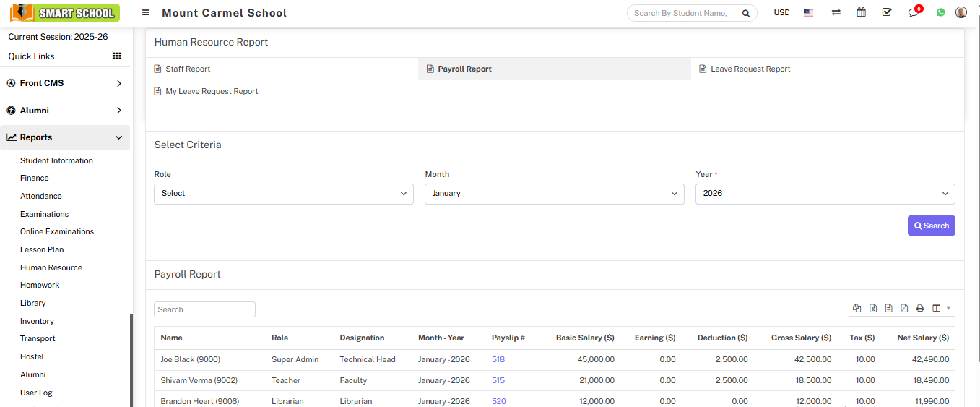
Task: Open the Lesson Plan reports
Action: coord(42,249)
